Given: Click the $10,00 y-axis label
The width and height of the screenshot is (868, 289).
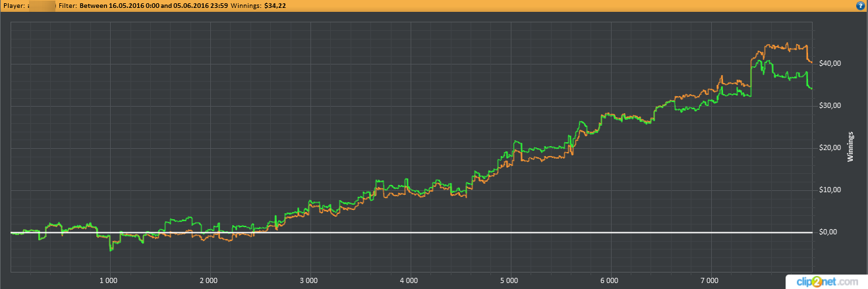Looking at the screenshot, I should [x=828, y=190].
